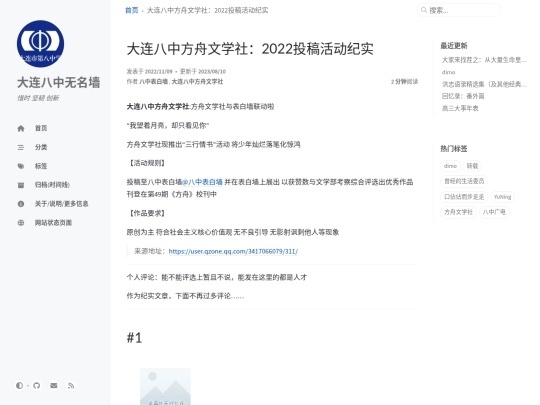
Task: Open the RSS feed icon
Action: 71,385
